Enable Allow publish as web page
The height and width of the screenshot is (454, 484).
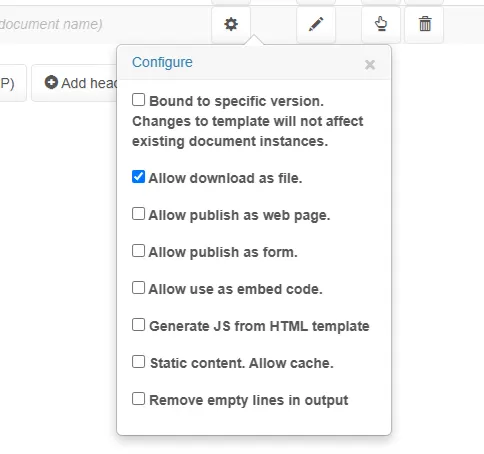tap(138, 214)
